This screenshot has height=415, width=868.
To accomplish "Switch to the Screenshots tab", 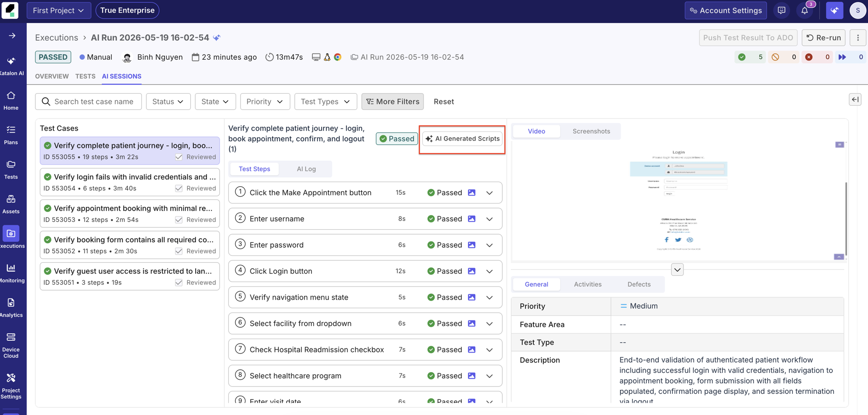I will pos(591,131).
